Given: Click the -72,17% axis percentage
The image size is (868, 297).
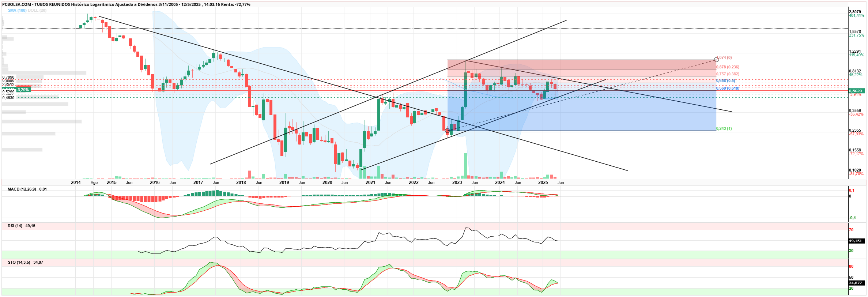Looking at the screenshot, I should 856,154.
